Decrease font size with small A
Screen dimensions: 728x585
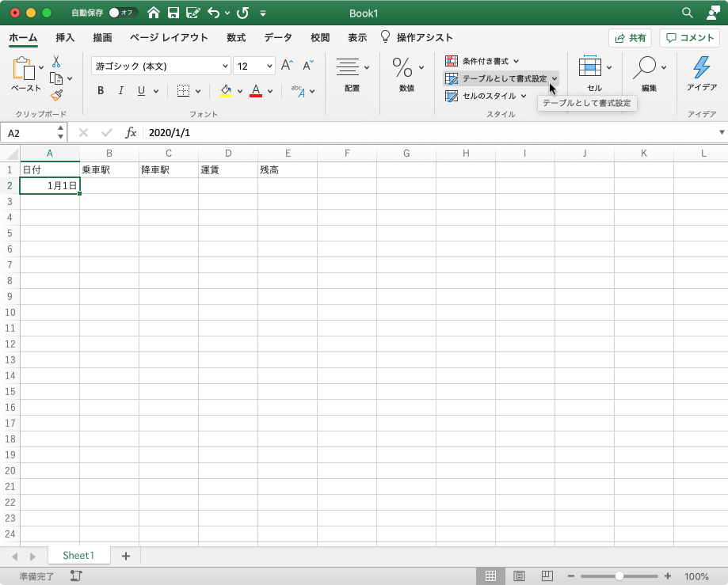point(308,66)
